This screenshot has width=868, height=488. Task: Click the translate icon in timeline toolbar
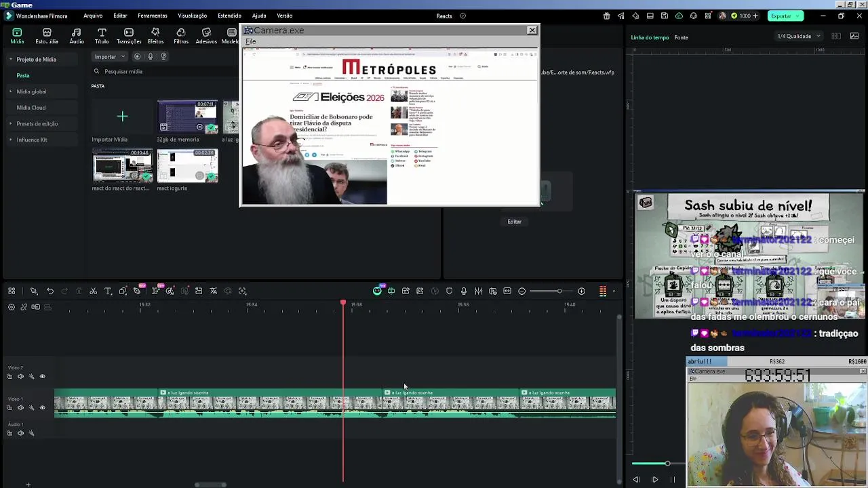coord(214,291)
